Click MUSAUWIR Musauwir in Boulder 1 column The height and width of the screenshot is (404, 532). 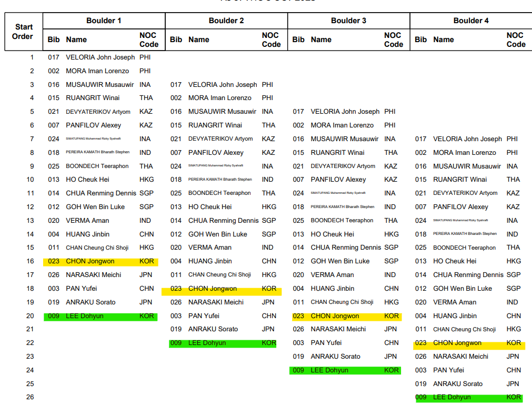tap(100, 84)
